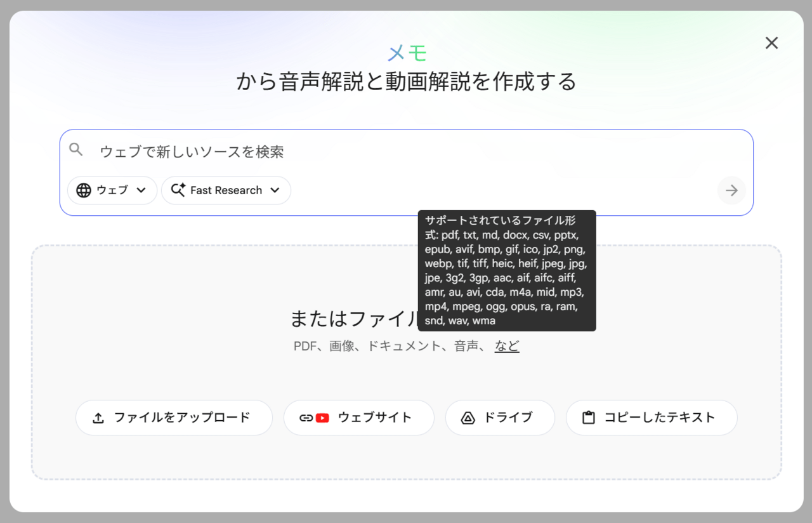Expand the ウェブ source dropdown arrow

[x=141, y=190]
